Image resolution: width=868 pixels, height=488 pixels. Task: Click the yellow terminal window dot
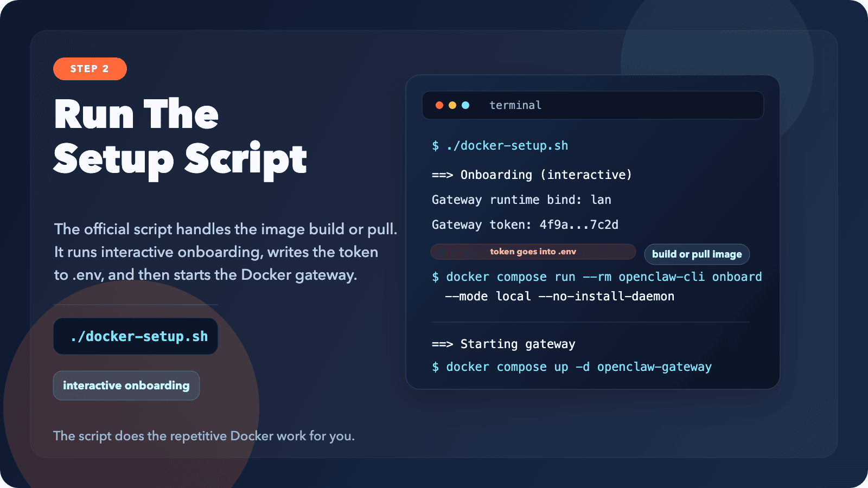click(x=451, y=105)
